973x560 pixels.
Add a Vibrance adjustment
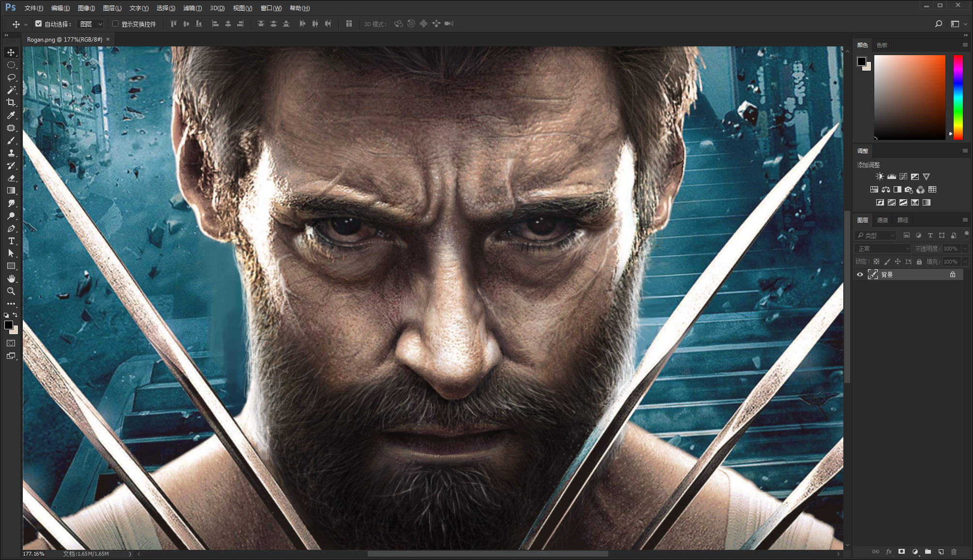pyautogui.click(x=926, y=177)
